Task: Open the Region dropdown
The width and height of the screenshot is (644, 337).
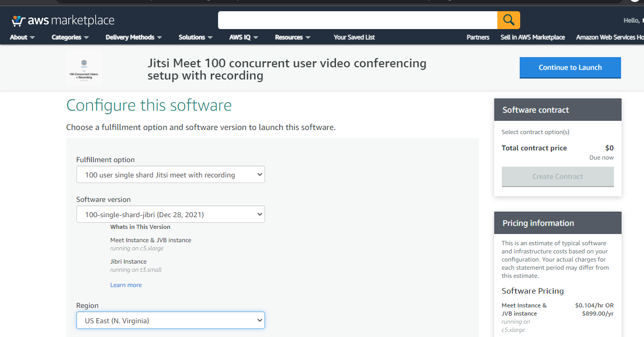Action: tap(171, 321)
